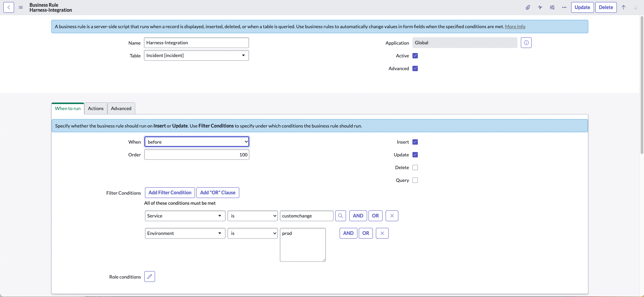Open the more options ellipsis icon

(564, 7)
